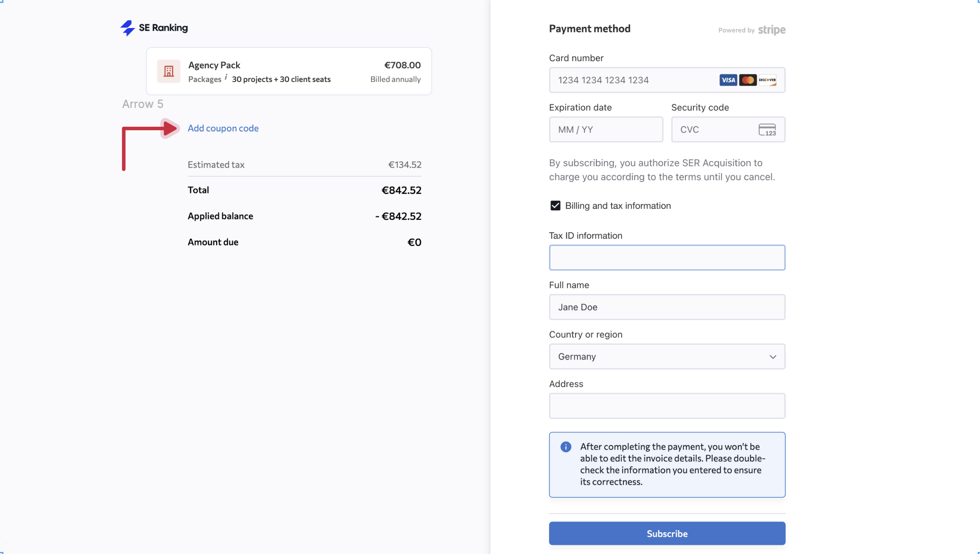The width and height of the screenshot is (980, 554).
Task: Click the CVC card hint icon
Action: point(767,130)
